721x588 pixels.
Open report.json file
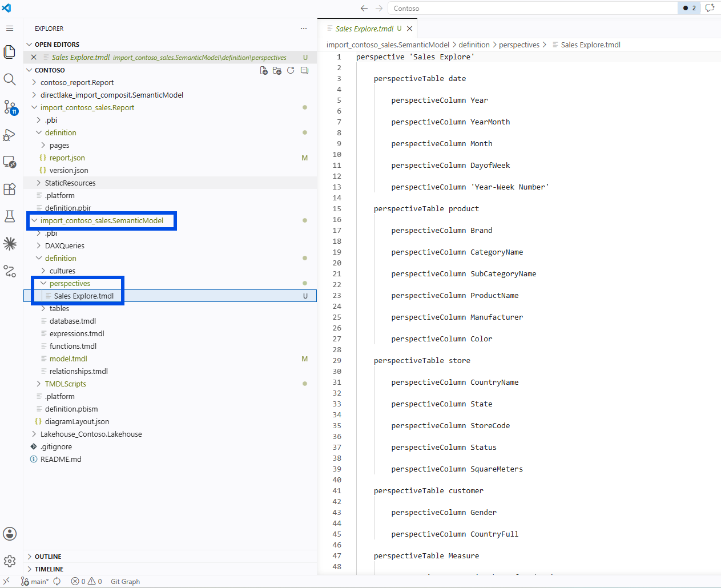(x=67, y=158)
